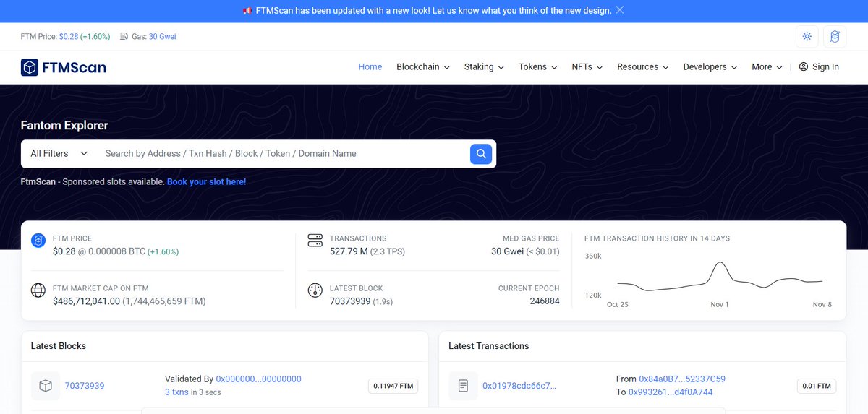Click the 0.01 FTM amount badge

[817, 386]
